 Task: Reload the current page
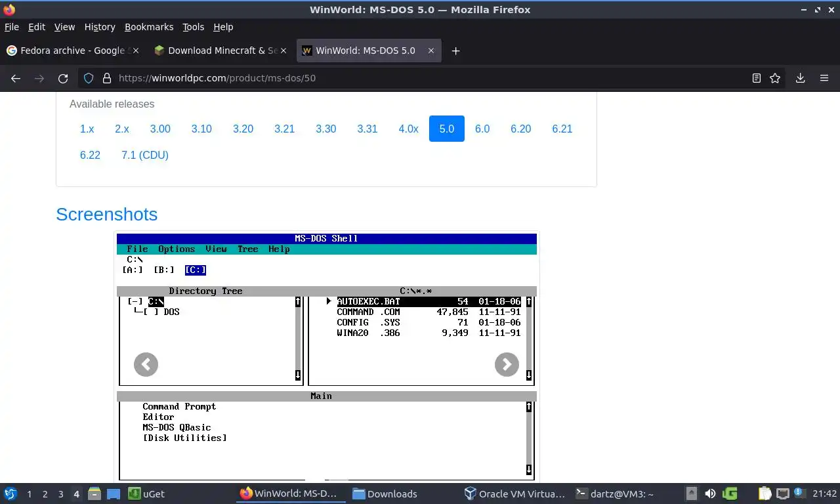[63, 78]
